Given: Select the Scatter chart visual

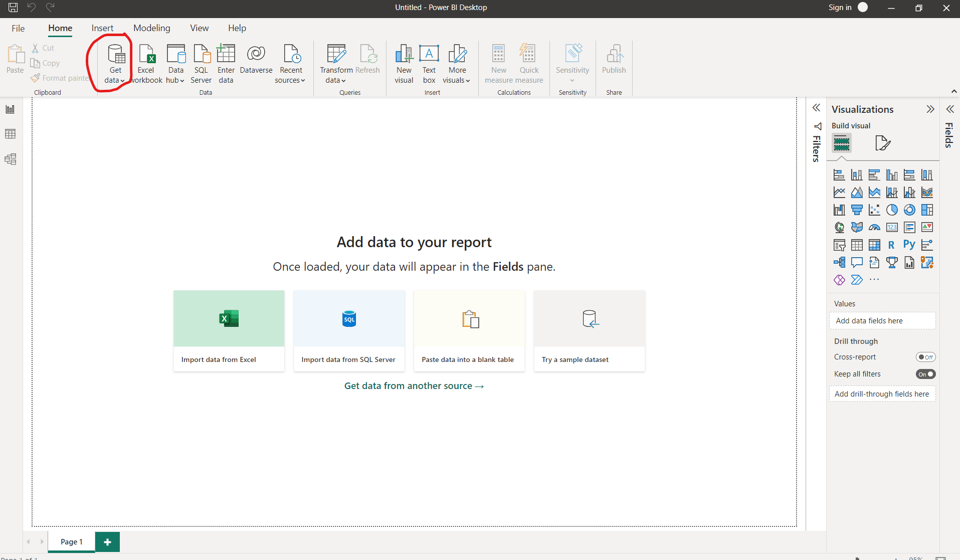Looking at the screenshot, I should (874, 210).
